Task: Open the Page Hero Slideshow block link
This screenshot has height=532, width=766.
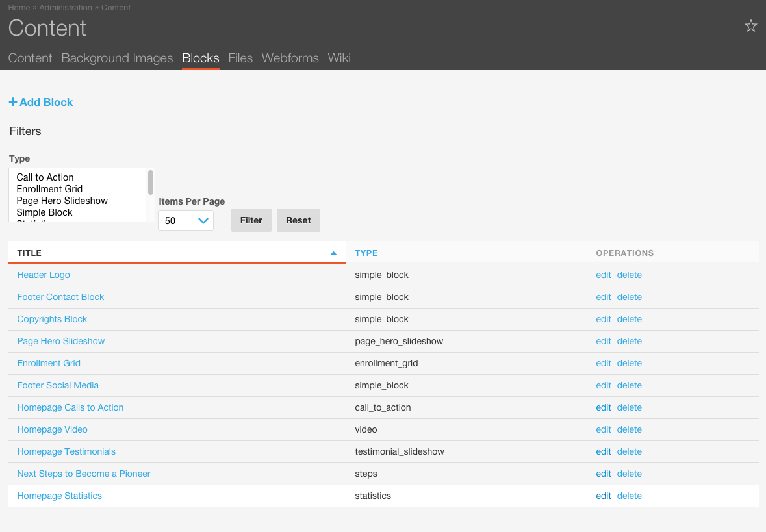Action: coord(61,341)
